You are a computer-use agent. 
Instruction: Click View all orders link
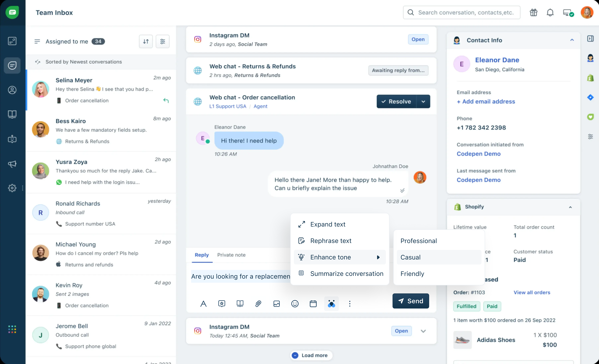(532, 292)
